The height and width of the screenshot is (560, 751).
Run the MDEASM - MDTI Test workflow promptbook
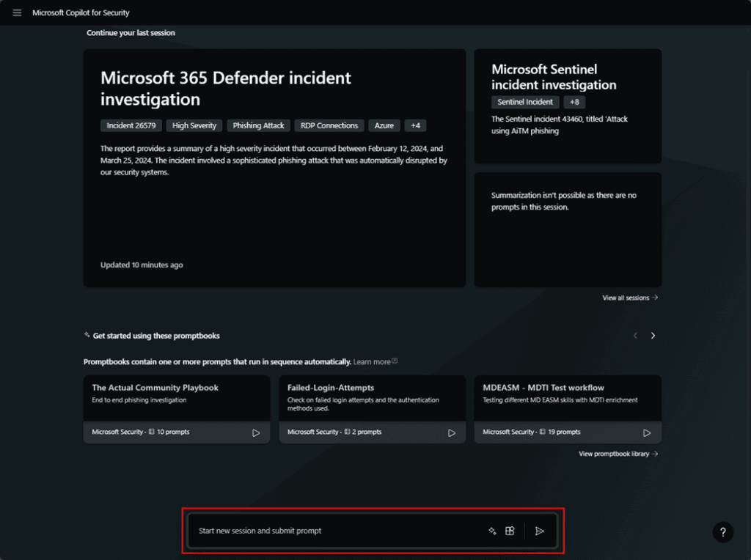[647, 432]
